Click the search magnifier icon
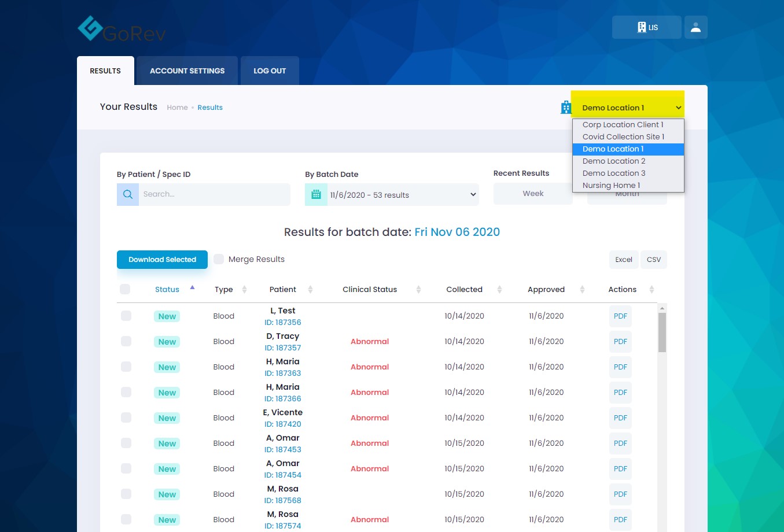Image resolution: width=784 pixels, height=532 pixels. [128, 194]
